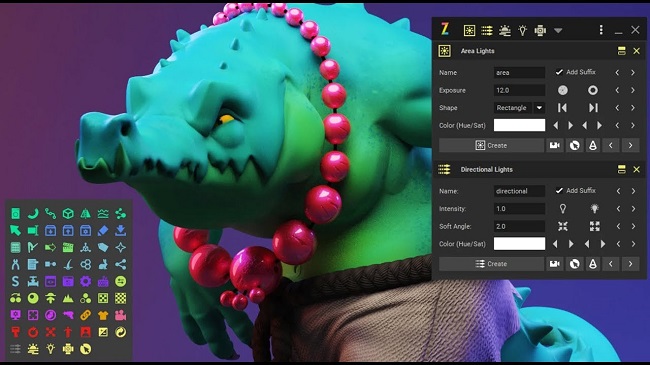Viewport: 650px width, 365px height.
Task: Edit the Intensity value 1.0
Action: pyautogui.click(x=519, y=209)
